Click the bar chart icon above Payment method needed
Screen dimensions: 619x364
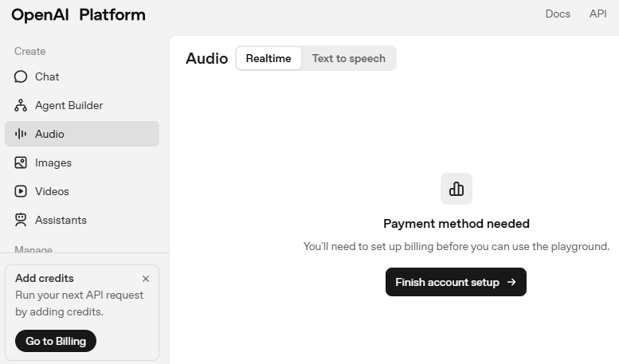456,189
